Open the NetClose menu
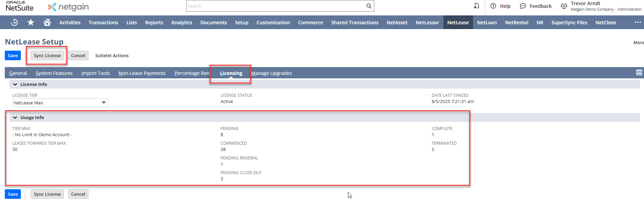Screen dimensions: 644x219 point(605,23)
